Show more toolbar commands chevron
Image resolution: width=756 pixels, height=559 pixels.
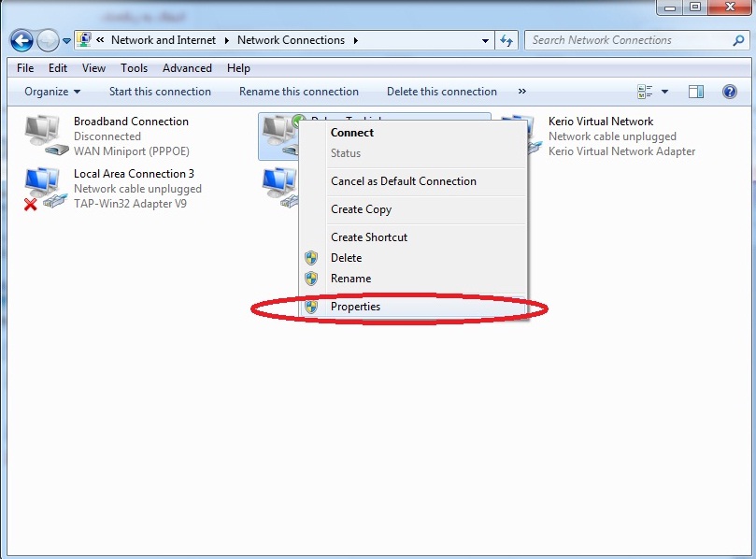(x=521, y=92)
